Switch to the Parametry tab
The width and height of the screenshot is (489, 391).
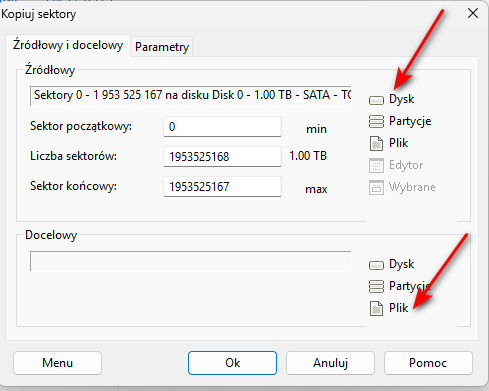click(162, 47)
